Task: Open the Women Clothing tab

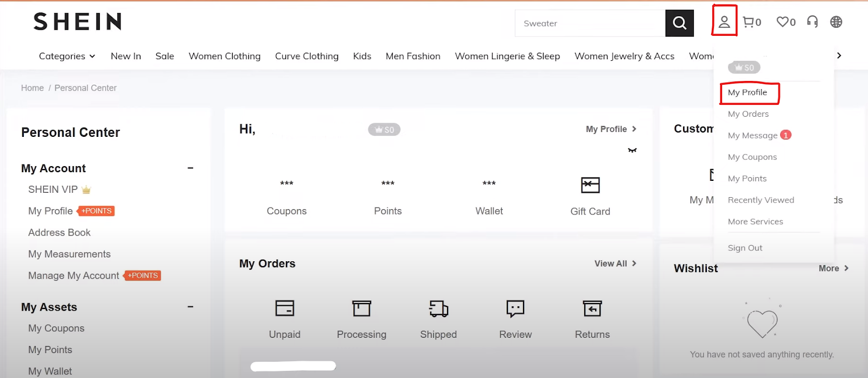Action: [225, 56]
